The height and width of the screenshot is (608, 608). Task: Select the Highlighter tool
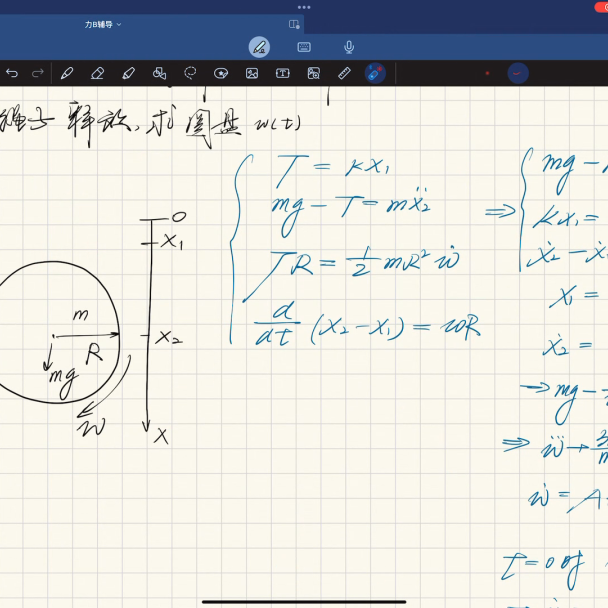tap(128, 73)
